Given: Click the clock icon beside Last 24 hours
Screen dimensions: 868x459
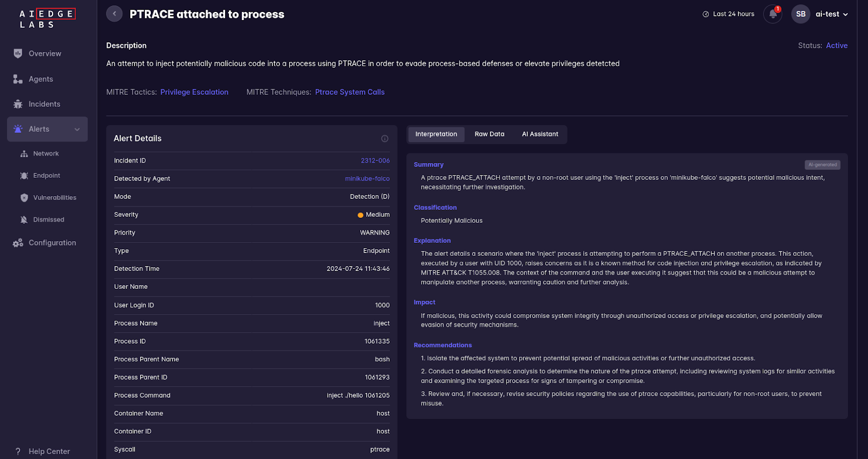Looking at the screenshot, I should click(x=706, y=14).
